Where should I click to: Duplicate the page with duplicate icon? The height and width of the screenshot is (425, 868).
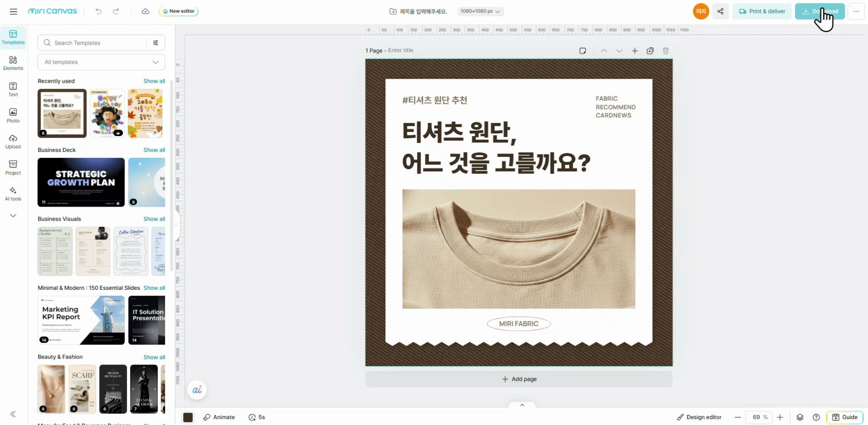650,51
